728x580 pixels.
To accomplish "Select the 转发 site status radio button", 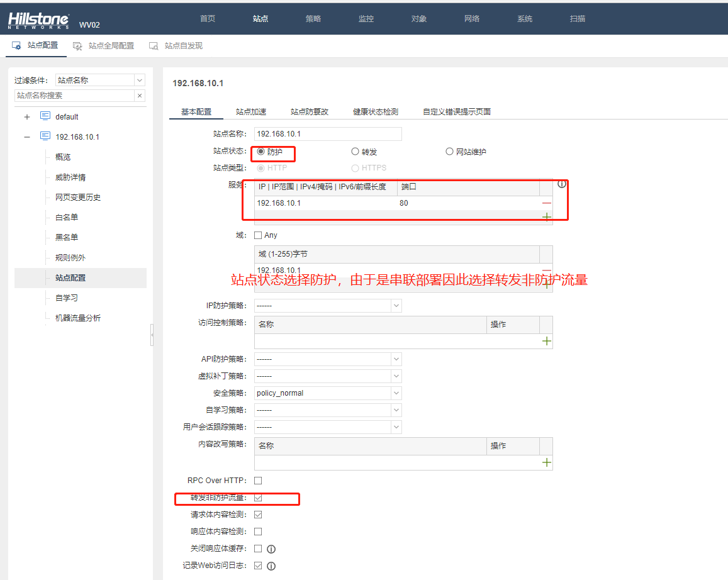I will (x=356, y=152).
